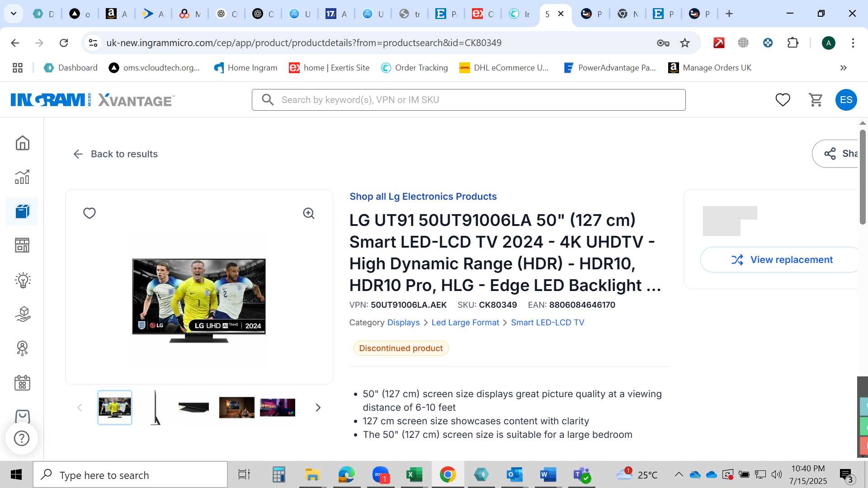Open the browser tab search dropdown

14,14
